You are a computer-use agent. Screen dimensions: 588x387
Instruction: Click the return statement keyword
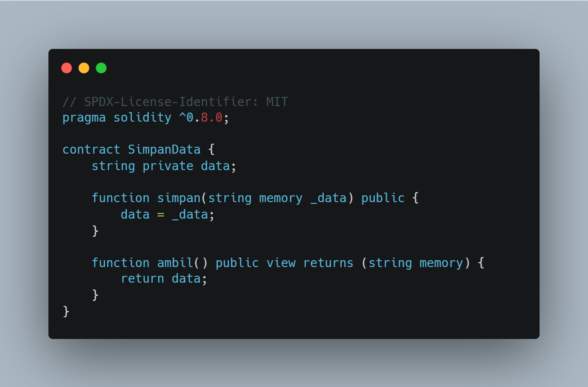click(142, 279)
